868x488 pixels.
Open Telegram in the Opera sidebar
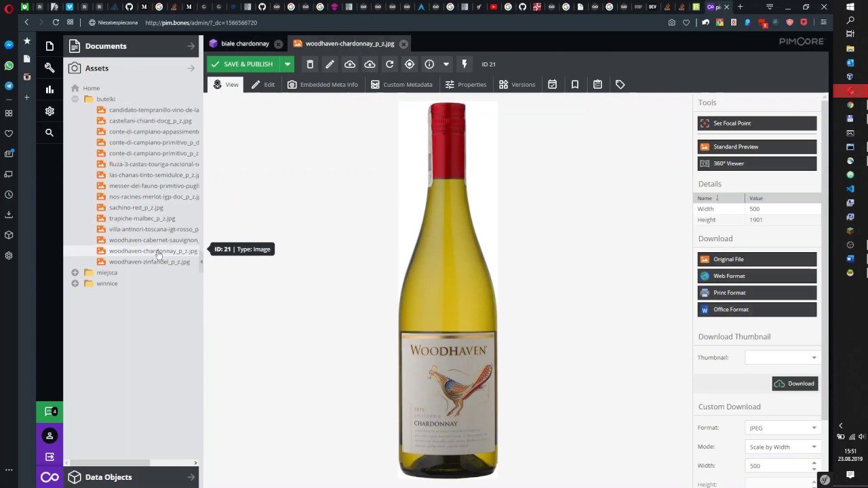[x=9, y=86]
